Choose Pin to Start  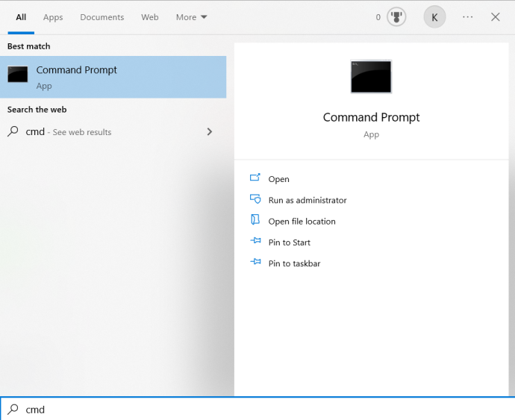click(x=290, y=242)
